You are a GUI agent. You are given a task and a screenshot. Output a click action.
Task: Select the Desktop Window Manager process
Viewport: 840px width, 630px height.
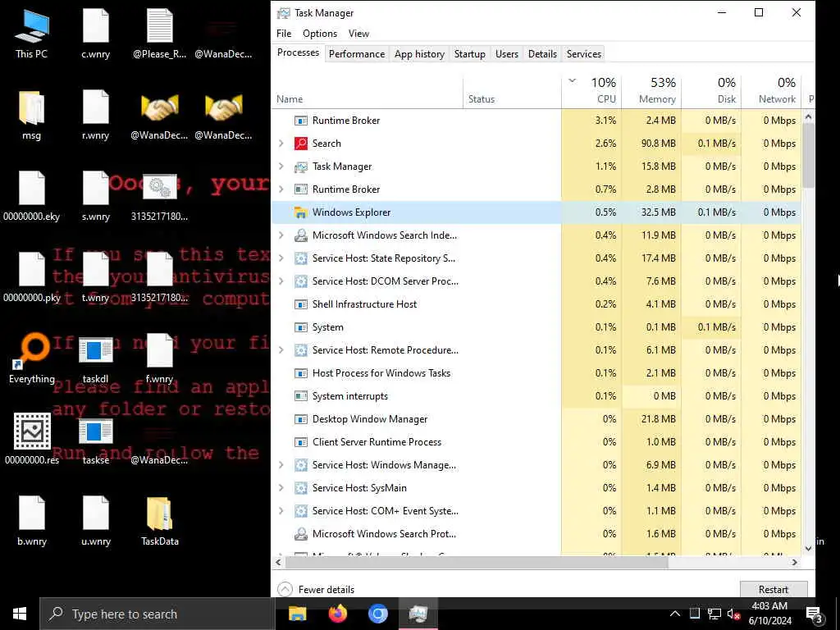536,419
